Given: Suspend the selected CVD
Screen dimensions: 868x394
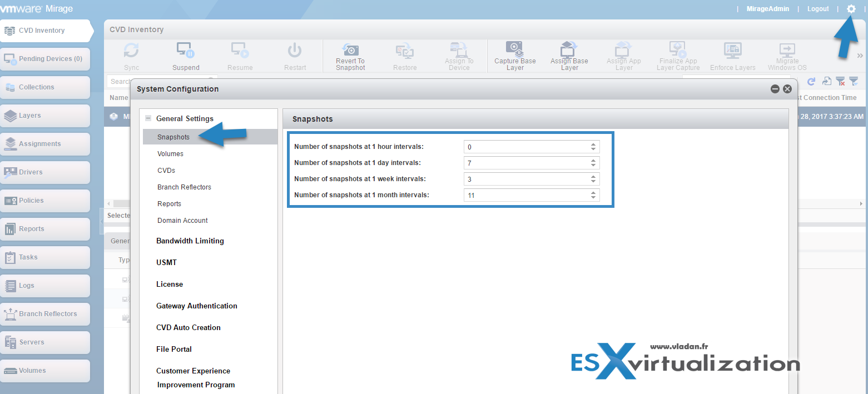Looking at the screenshot, I should tap(186, 56).
